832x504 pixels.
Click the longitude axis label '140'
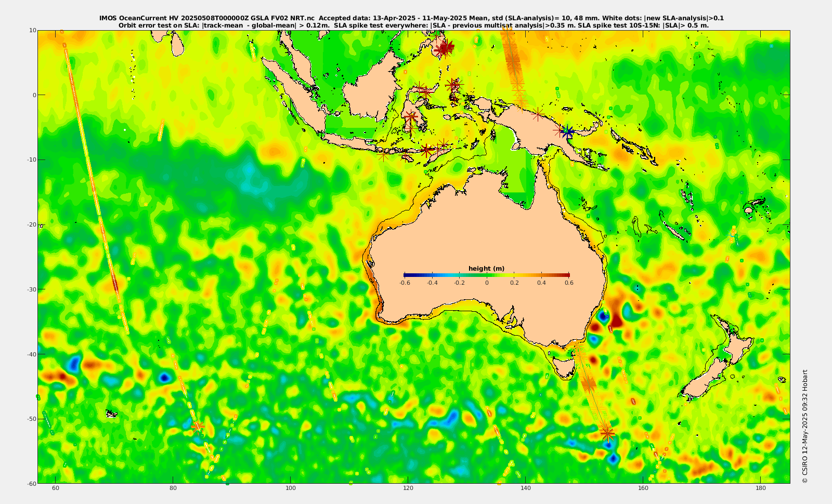(x=526, y=488)
